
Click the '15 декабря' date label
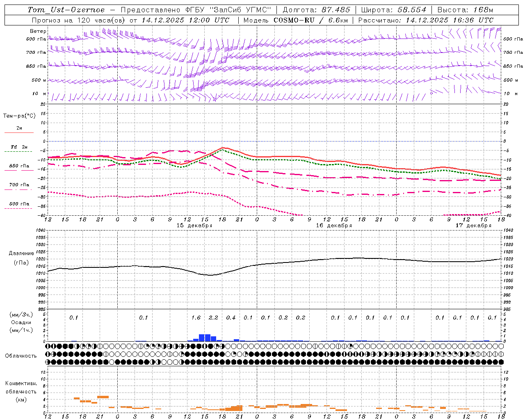(x=194, y=226)
